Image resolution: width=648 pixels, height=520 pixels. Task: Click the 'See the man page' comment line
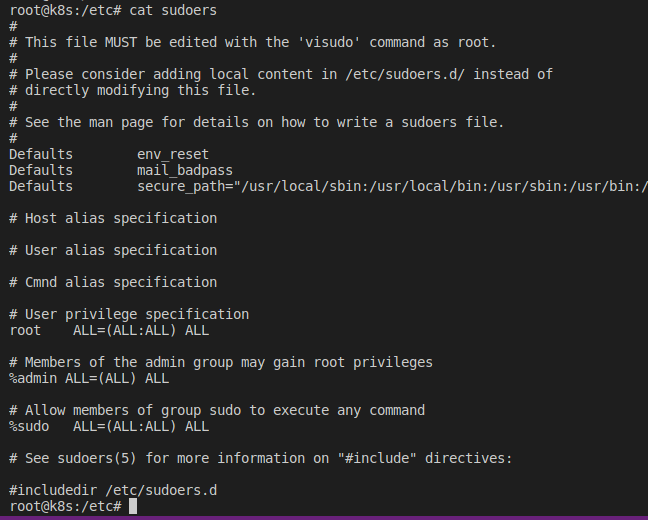tap(257, 122)
